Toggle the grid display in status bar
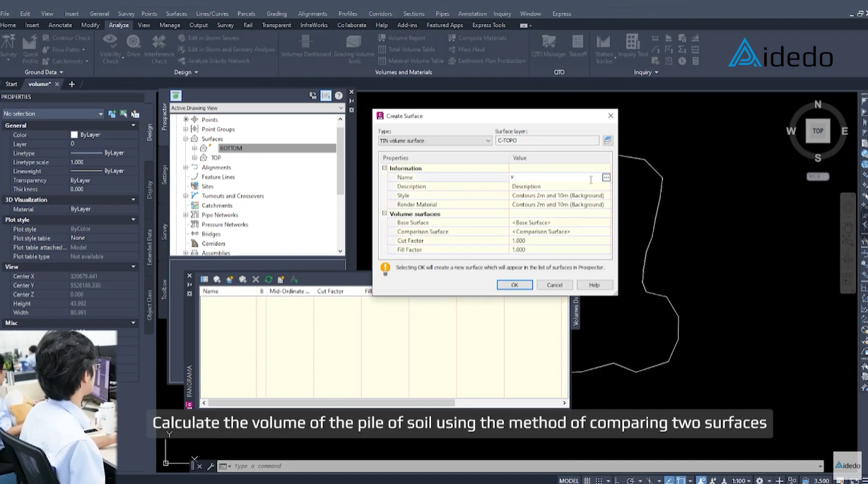This screenshot has height=484, width=868. pyautogui.click(x=587, y=480)
